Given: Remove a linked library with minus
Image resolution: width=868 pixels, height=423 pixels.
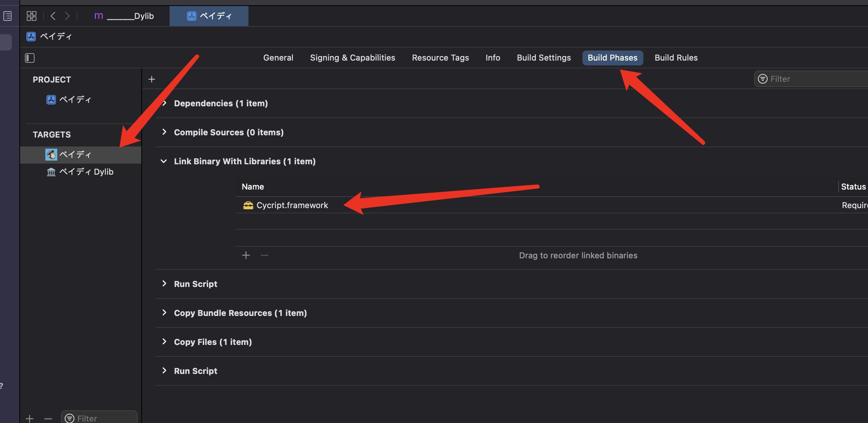Looking at the screenshot, I should (x=264, y=255).
